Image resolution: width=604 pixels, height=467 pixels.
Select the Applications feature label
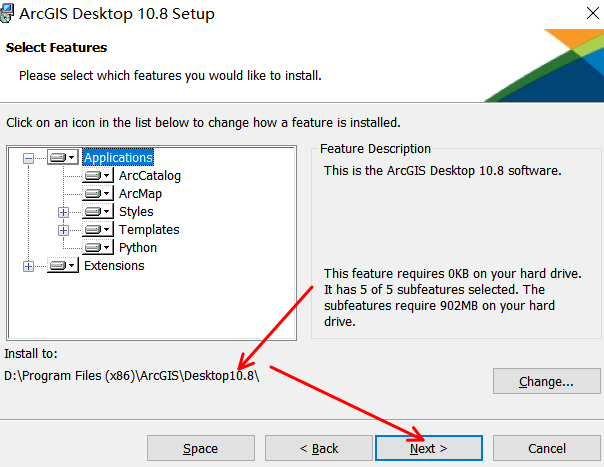pos(118,158)
